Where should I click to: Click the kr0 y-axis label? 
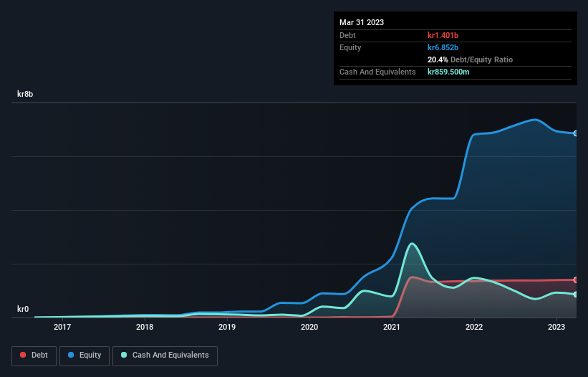23,309
